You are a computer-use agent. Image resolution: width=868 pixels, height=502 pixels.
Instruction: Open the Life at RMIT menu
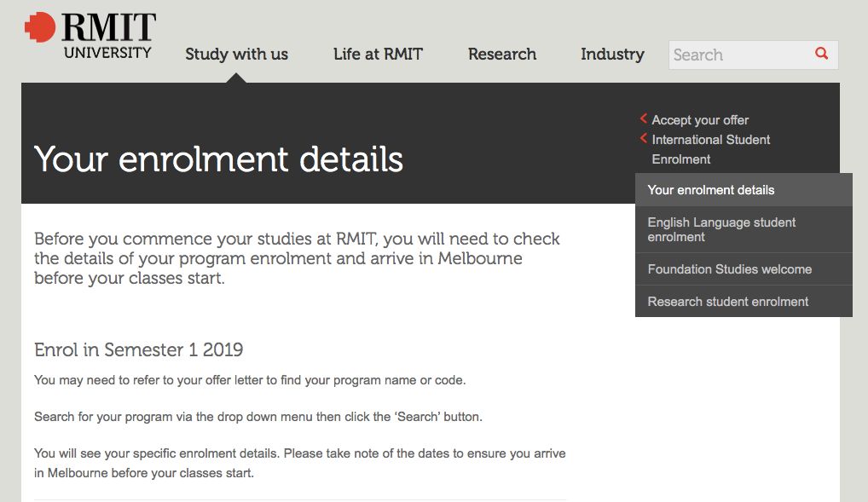coord(378,55)
